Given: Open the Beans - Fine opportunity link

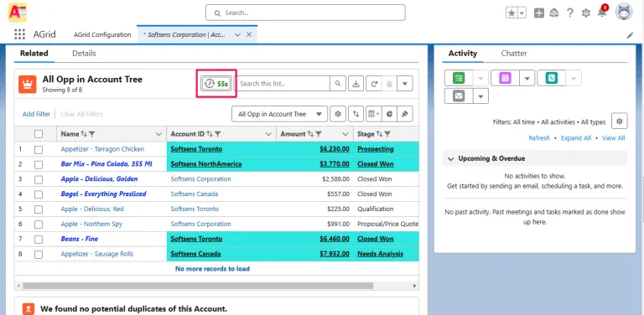Looking at the screenshot, I should click(x=80, y=239).
